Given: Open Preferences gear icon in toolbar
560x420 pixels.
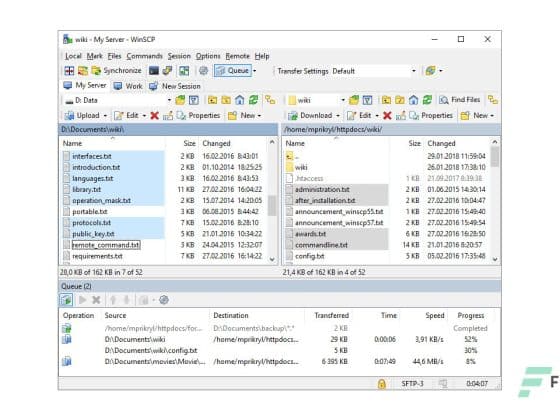Looking at the screenshot, I should coord(204,71).
